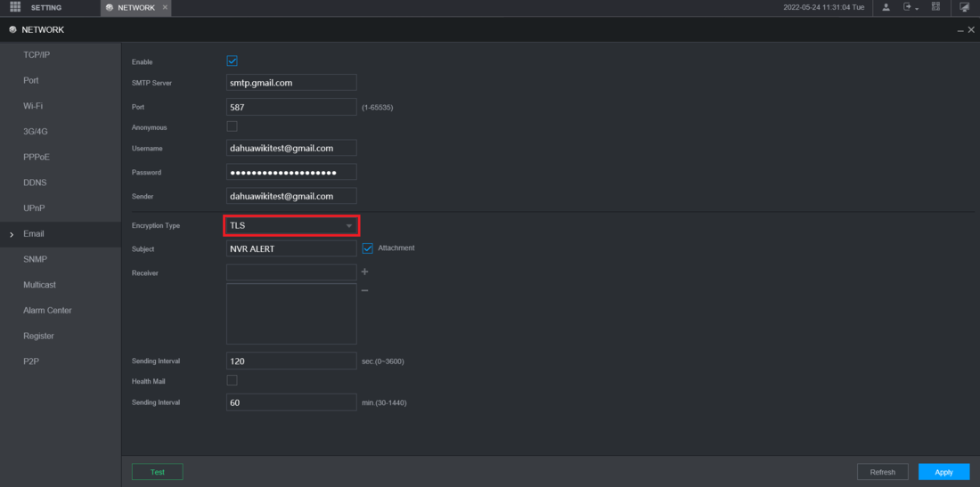
Task: Remove receiver with the minus icon
Action: (x=364, y=290)
